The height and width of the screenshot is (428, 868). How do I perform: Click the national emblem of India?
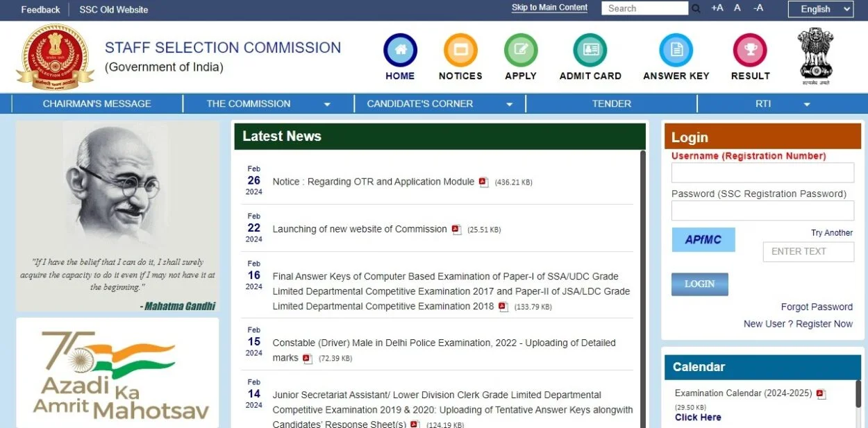click(x=815, y=56)
